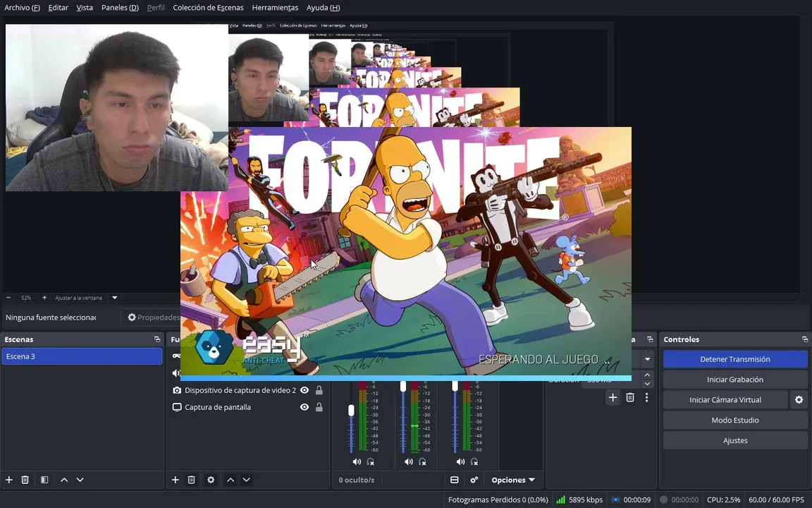Open scene filters in Escenas toolbar
The image size is (812, 508).
44,480
